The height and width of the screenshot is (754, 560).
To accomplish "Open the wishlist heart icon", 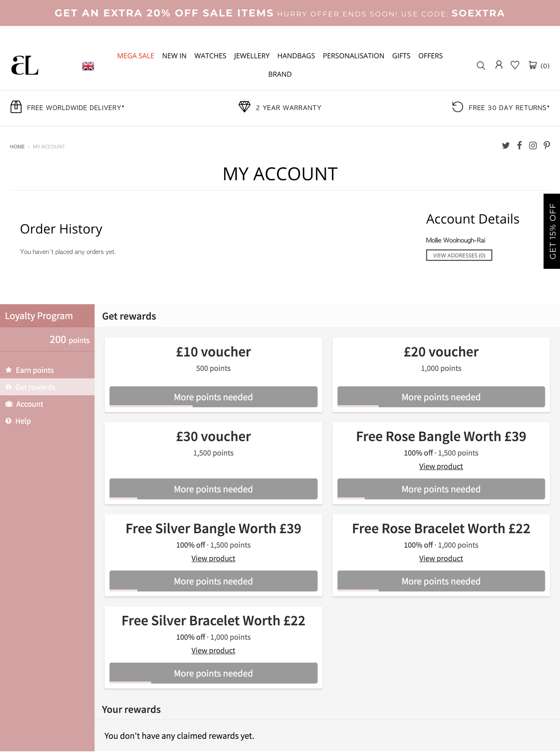I will (x=515, y=65).
